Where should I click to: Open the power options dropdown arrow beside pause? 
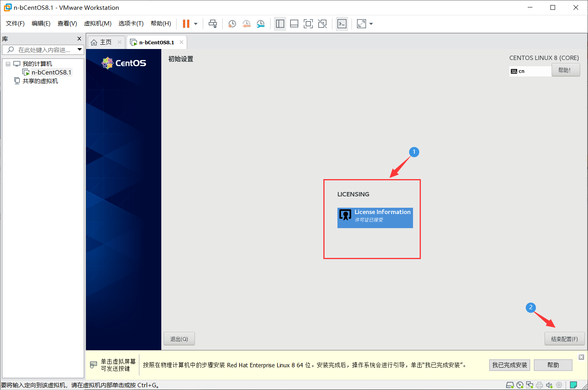point(196,24)
